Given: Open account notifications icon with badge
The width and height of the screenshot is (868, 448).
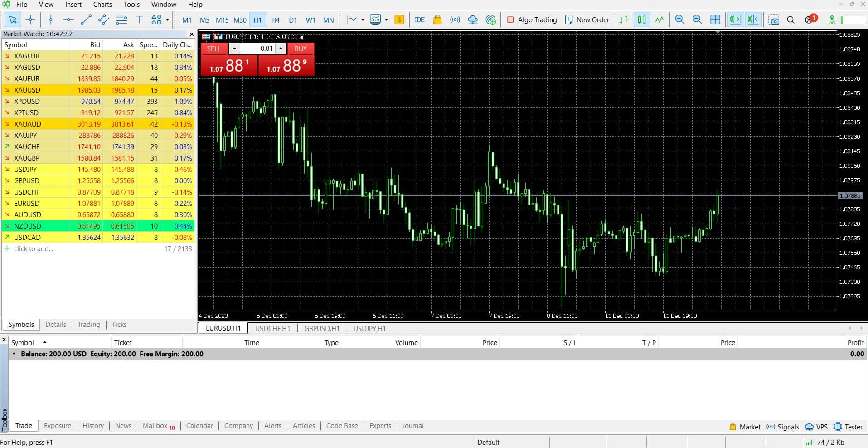Looking at the screenshot, I should [811, 19].
